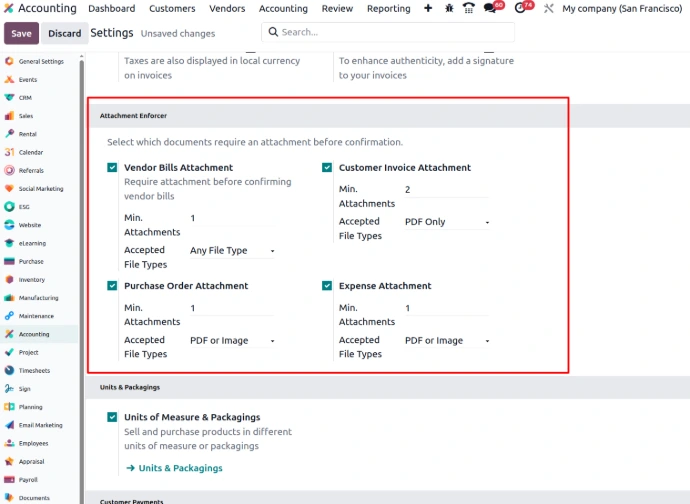This screenshot has width=690, height=504.
Task: Open the PDF Only file types dropdown
Action: [446, 222]
